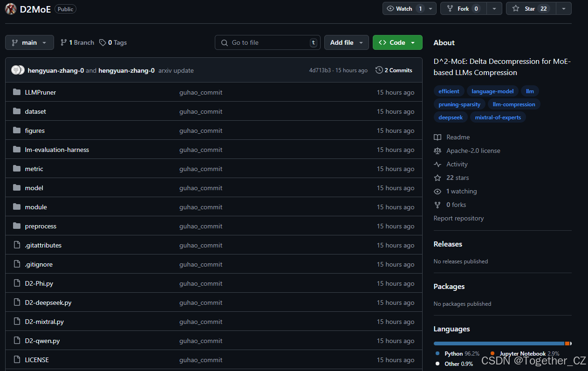Open the Packages section heading
Viewport: 588px width, 371px height.
[x=449, y=287]
